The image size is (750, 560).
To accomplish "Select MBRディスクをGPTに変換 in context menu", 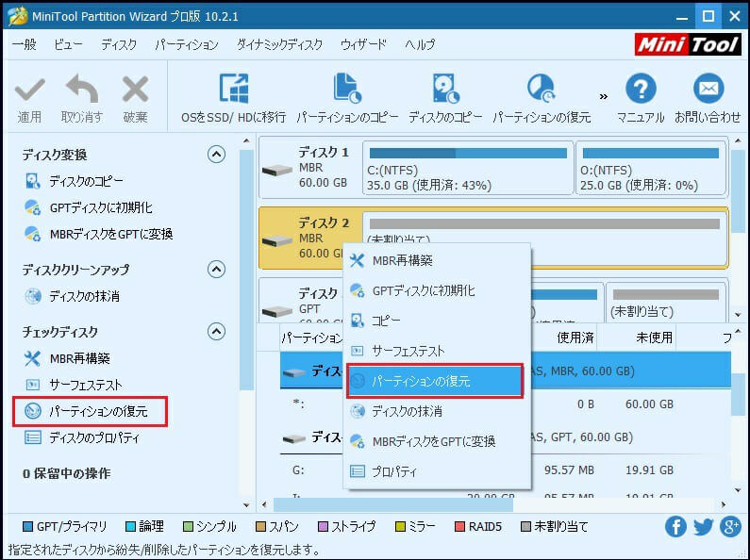I will click(437, 441).
